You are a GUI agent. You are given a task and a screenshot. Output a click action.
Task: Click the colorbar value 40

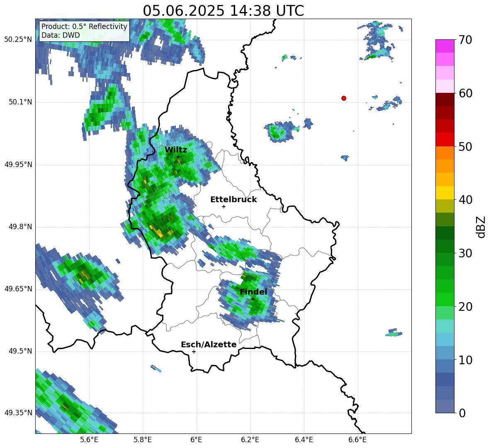(x=466, y=200)
